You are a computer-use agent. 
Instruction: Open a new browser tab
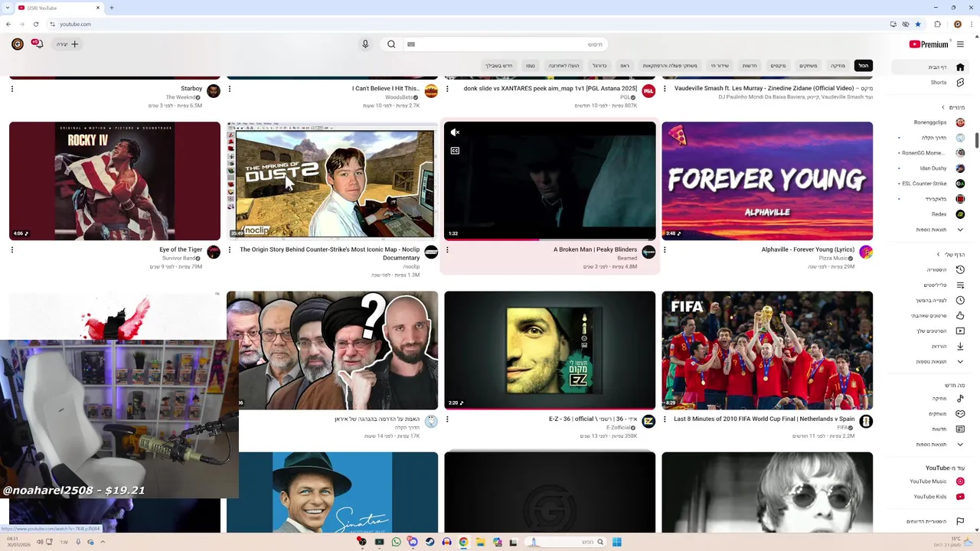click(x=111, y=8)
